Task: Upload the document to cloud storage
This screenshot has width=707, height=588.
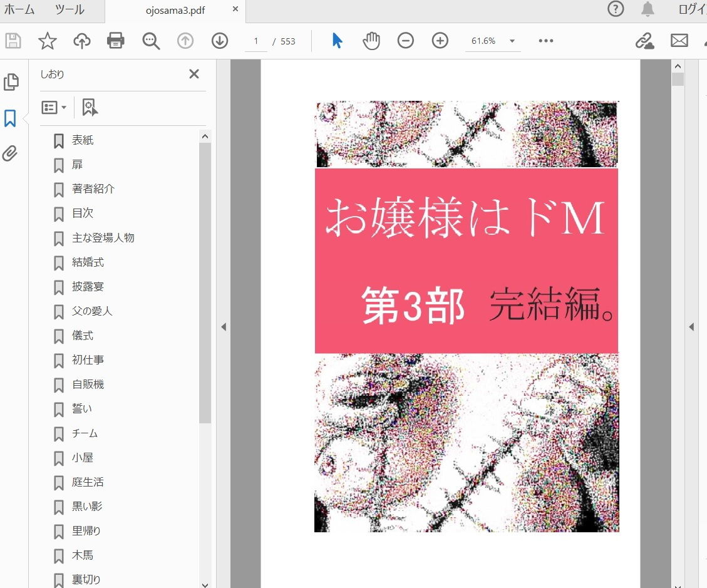Action: (x=81, y=41)
